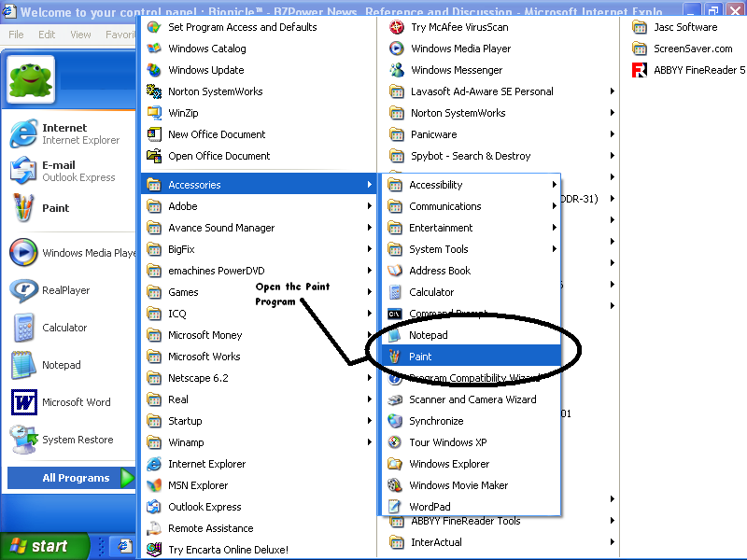Open the Microsoft Works folder

259,357
